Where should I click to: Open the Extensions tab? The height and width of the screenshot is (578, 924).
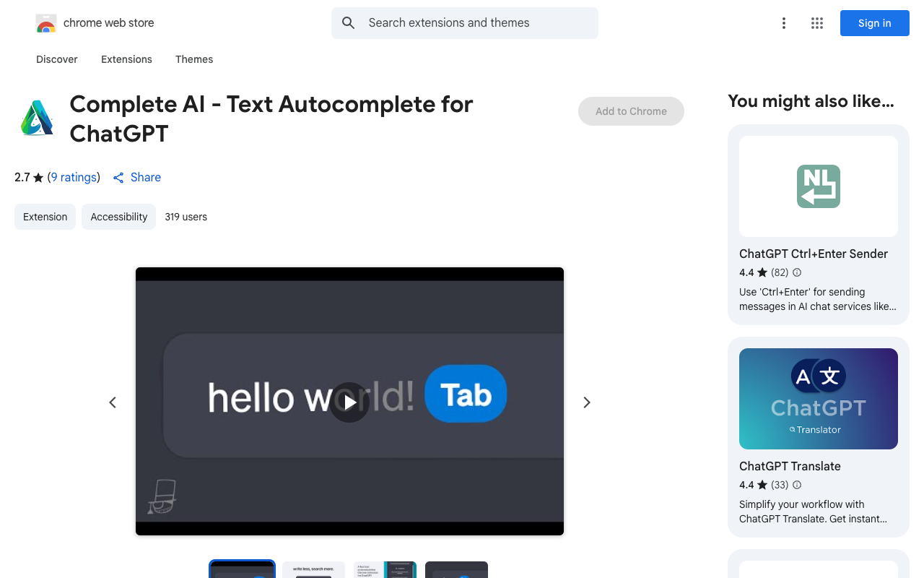tap(126, 59)
